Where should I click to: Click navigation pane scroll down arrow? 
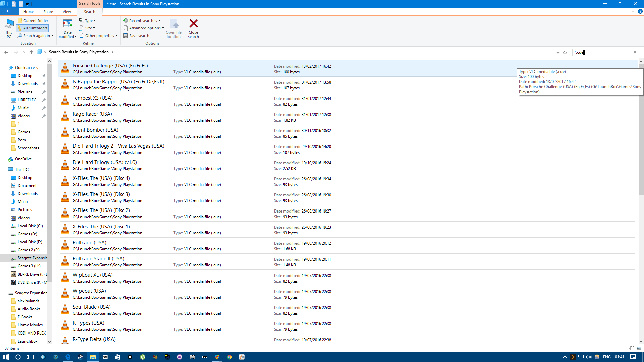click(50, 342)
